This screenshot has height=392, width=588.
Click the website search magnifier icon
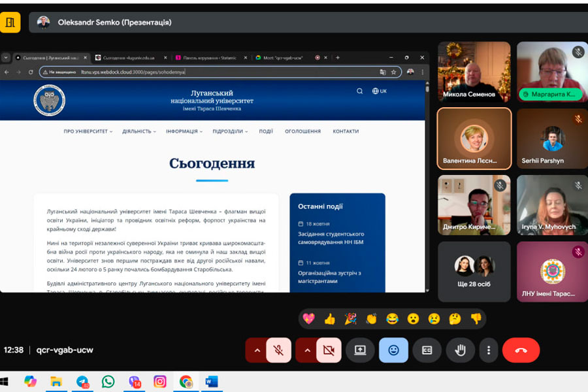pos(359,91)
